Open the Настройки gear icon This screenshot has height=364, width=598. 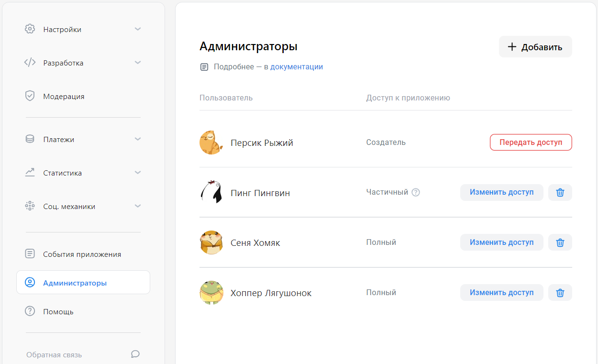coord(30,29)
